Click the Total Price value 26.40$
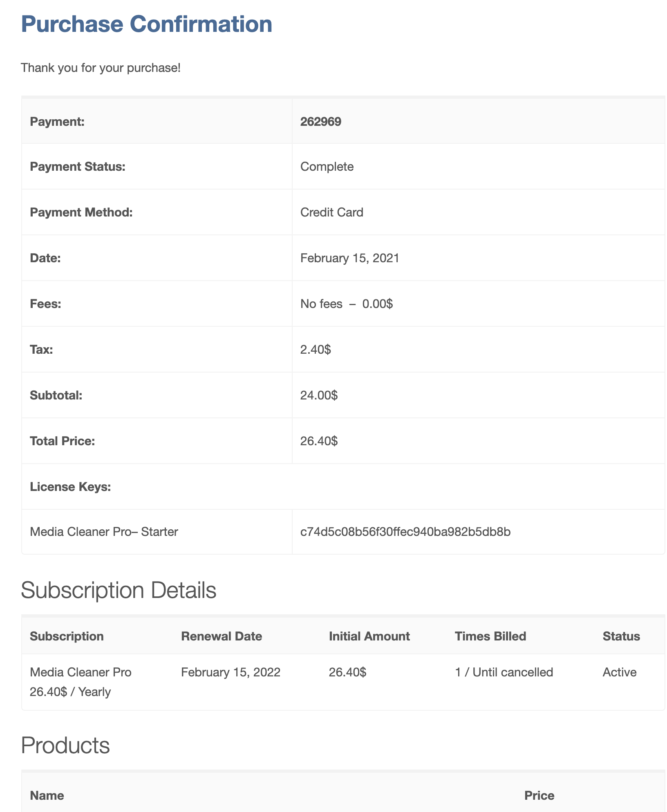The width and height of the screenshot is (667, 812). point(319,441)
